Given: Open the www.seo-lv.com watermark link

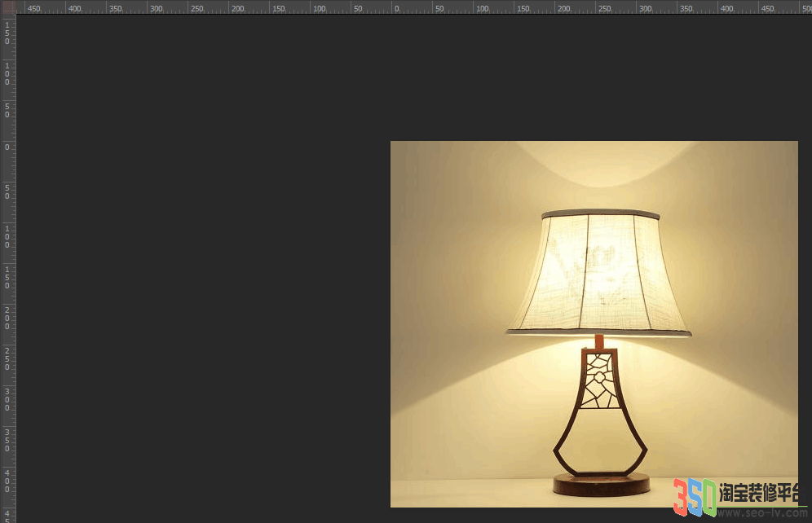Looking at the screenshot, I should pos(762,512).
